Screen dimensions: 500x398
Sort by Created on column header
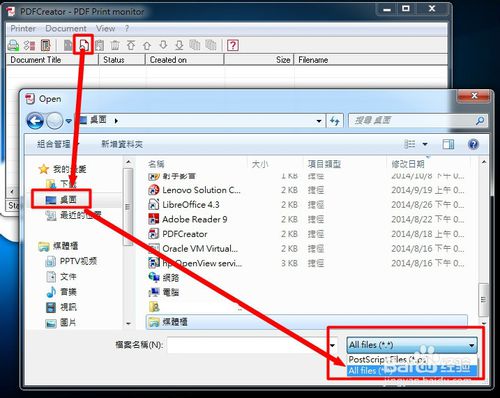184,60
